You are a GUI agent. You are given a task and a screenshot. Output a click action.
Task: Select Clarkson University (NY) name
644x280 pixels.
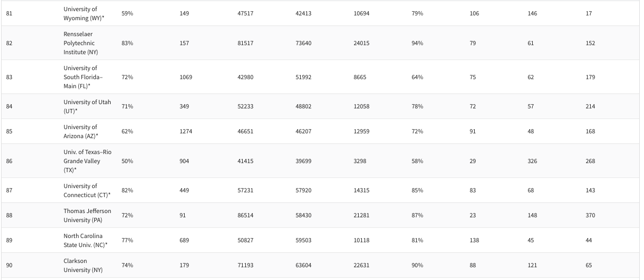83,265
